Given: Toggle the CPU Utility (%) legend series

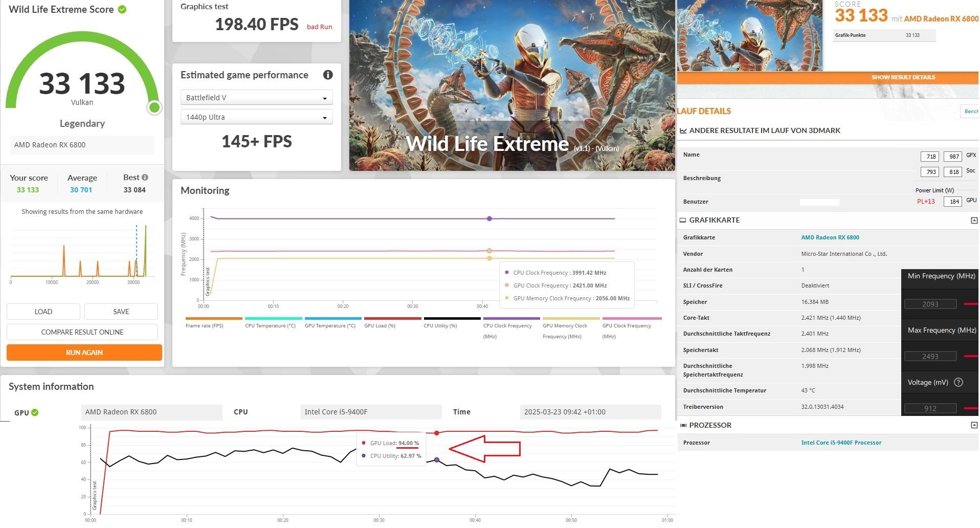Looking at the screenshot, I should pyautogui.click(x=452, y=323).
